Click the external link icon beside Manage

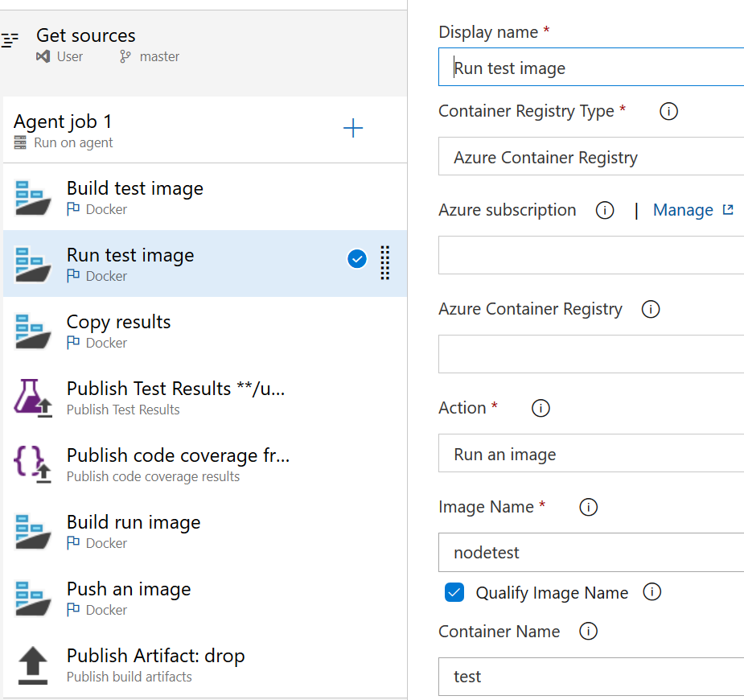(728, 210)
